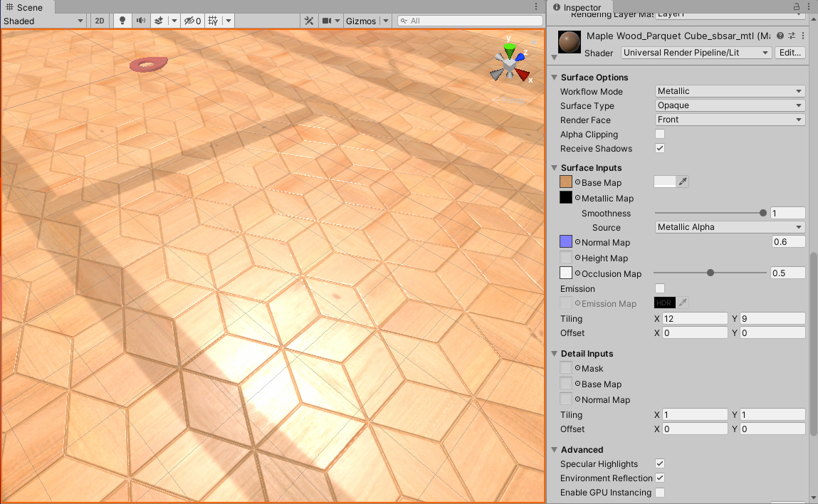818x504 pixels.
Task: Click the shader Edit button
Action: [790, 53]
